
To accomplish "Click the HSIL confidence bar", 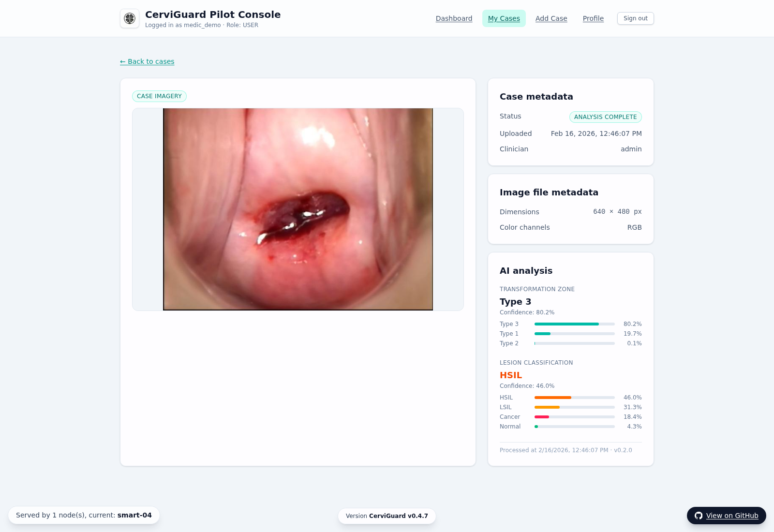I will click(574, 398).
